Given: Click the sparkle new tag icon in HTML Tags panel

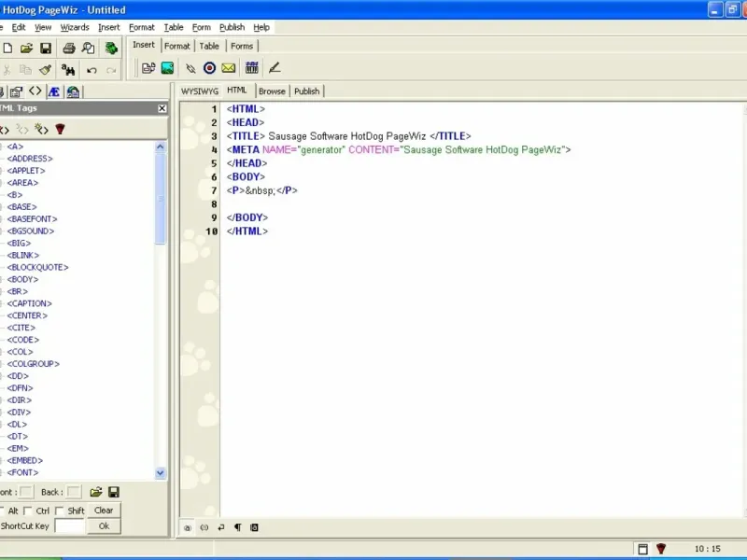Looking at the screenshot, I should [x=41, y=129].
